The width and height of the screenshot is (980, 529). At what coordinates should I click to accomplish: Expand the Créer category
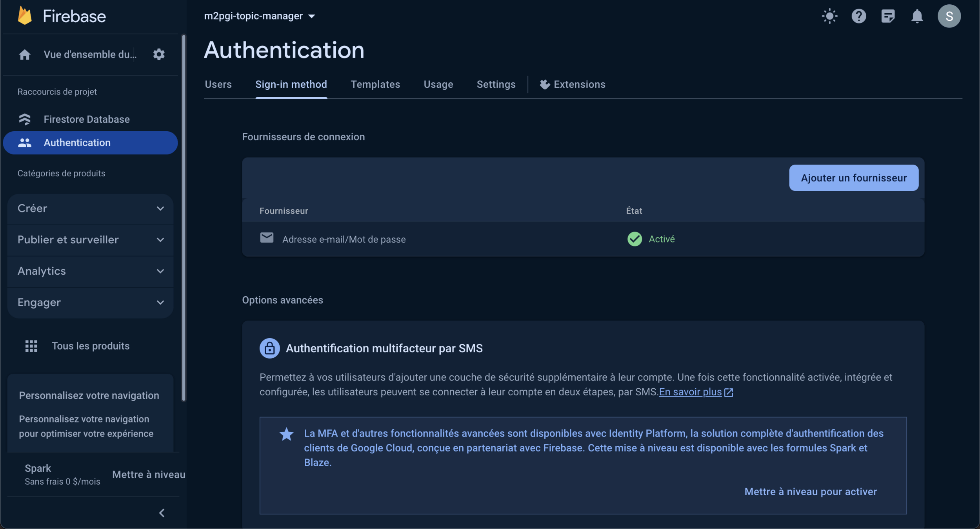(x=90, y=208)
